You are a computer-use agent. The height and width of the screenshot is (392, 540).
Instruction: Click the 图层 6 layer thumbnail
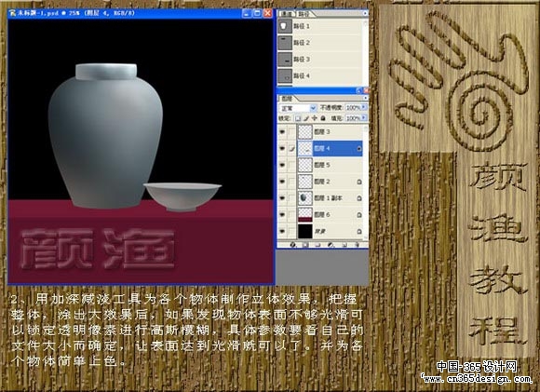305,214
